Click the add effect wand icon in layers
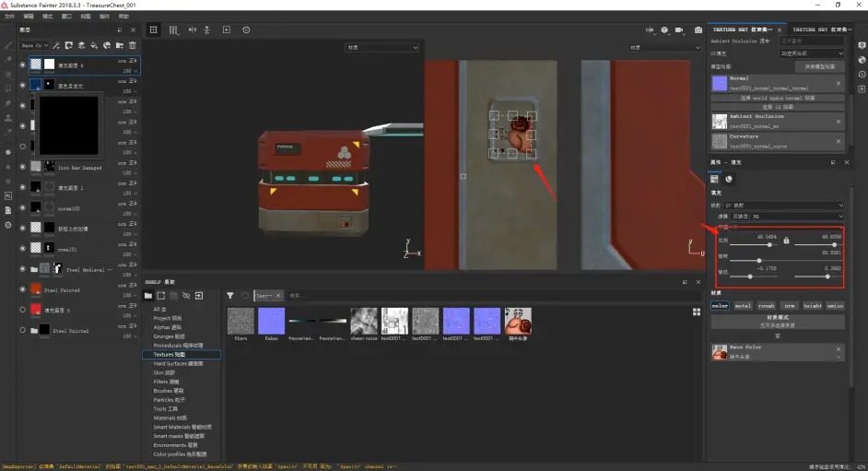The height and width of the screenshot is (471, 868). pyautogui.click(x=56, y=45)
